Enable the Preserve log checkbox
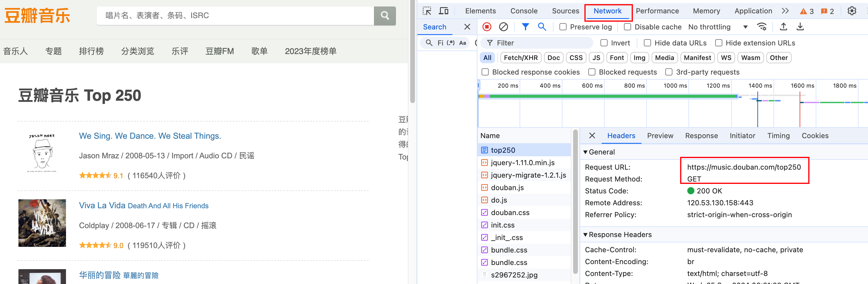 (x=563, y=27)
